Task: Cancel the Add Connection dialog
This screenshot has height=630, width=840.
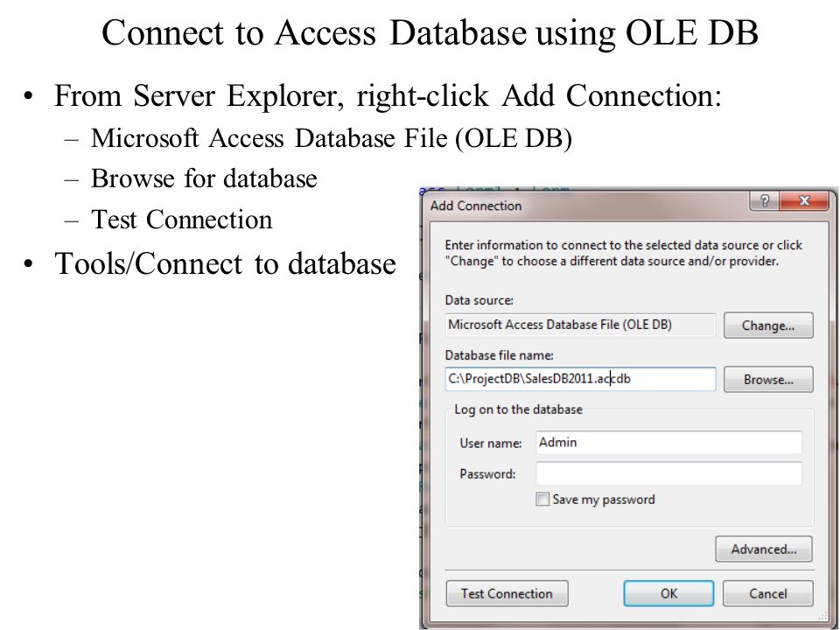Action: click(x=767, y=593)
